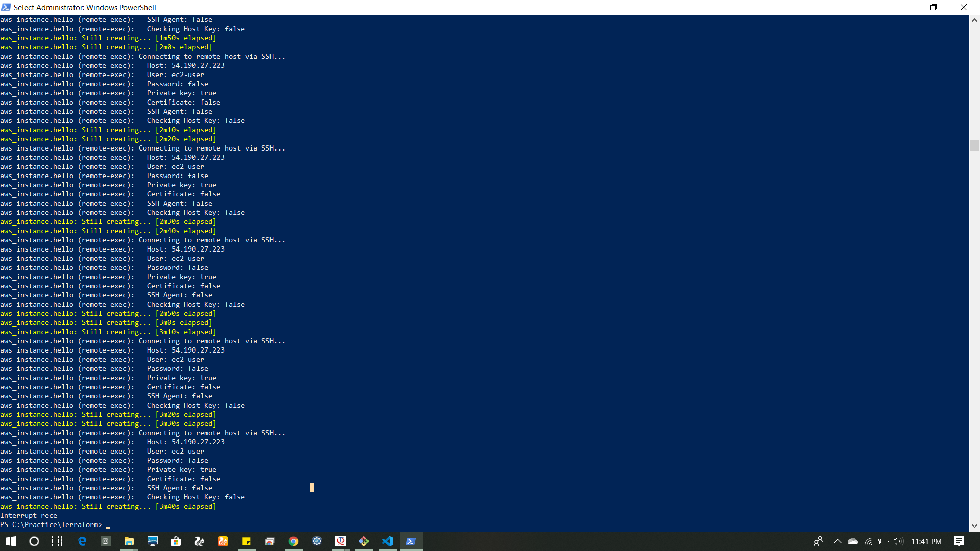The image size is (980, 551).
Task: Open the Task View button
Action: pyautogui.click(x=57, y=541)
